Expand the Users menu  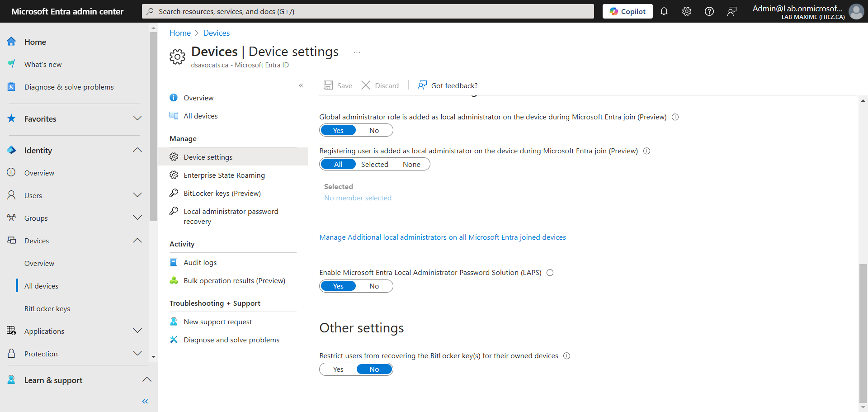pyautogui.click(x=137, y=195)
